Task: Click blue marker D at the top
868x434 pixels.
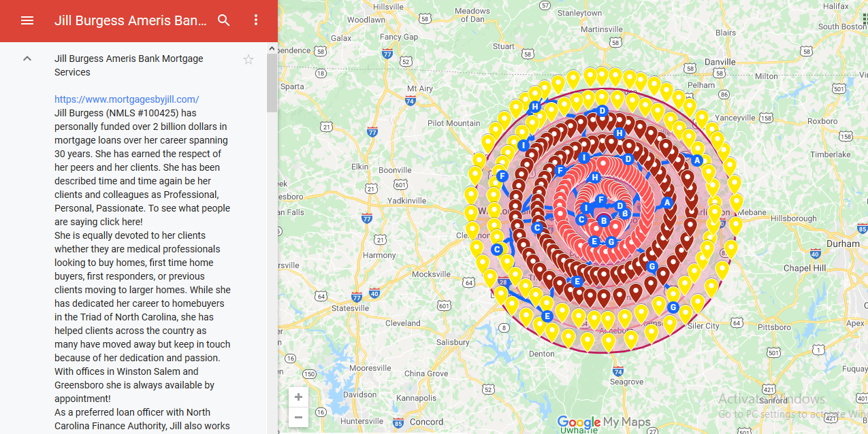Action: 602,111
